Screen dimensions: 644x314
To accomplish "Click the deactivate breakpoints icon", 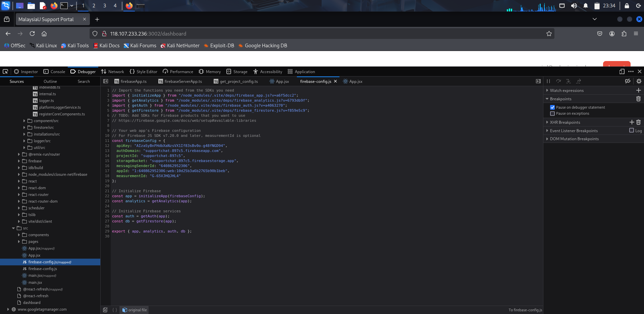I will point(628,81).
